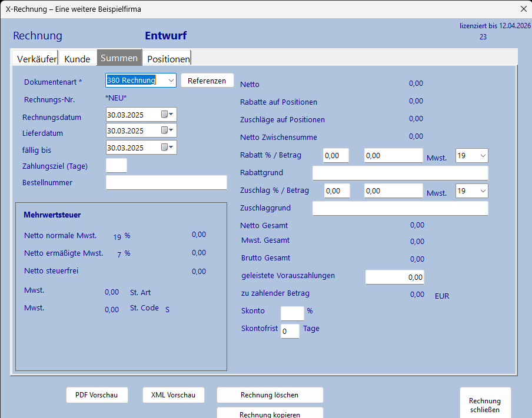Click the Entwurf status heading
This screenshot has width=532, height=418.
[x=166, y=36]
